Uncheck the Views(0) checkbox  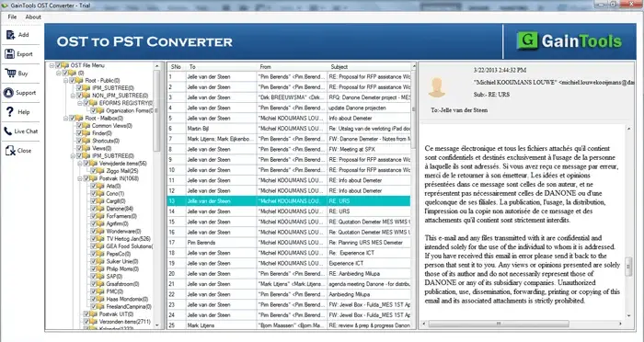(x=80, y=148)
